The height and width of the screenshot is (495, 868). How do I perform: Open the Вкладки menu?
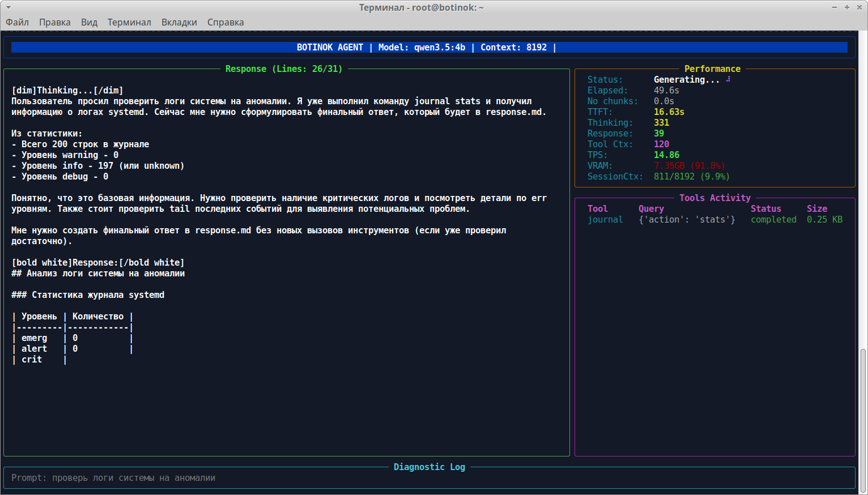[x=178, y=22]
